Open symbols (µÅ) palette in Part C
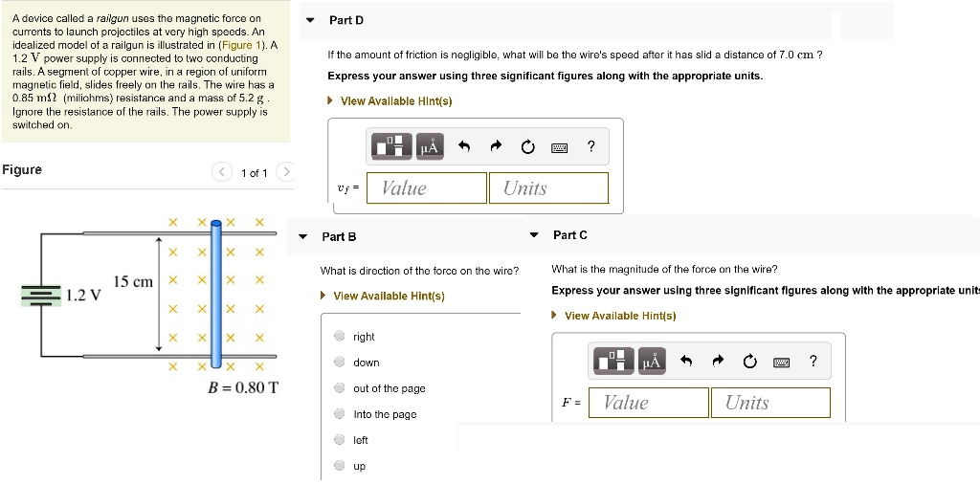 [x=652, y=361]
